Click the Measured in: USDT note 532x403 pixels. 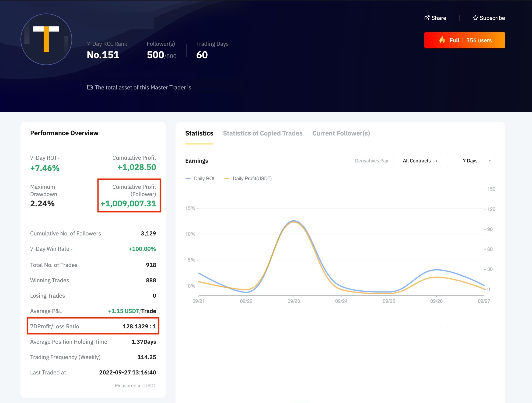pos(135,386)
